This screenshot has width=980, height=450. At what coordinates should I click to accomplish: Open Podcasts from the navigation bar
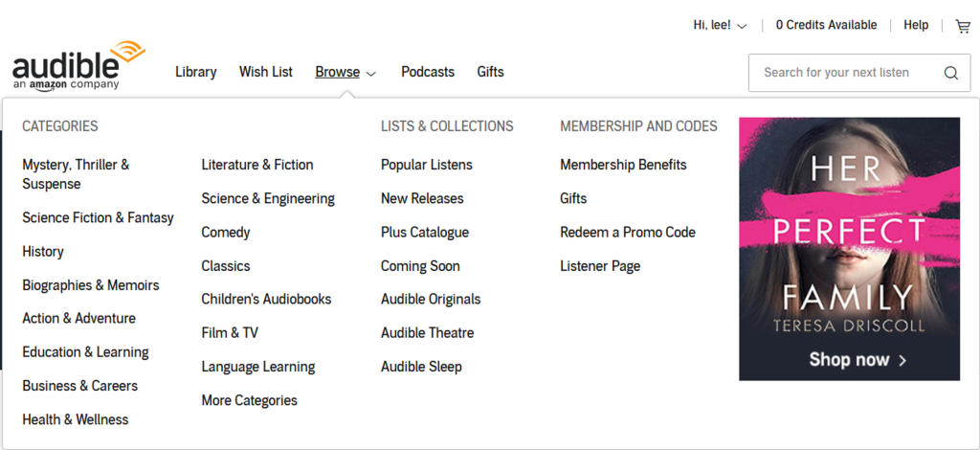(x=428, y=72)
